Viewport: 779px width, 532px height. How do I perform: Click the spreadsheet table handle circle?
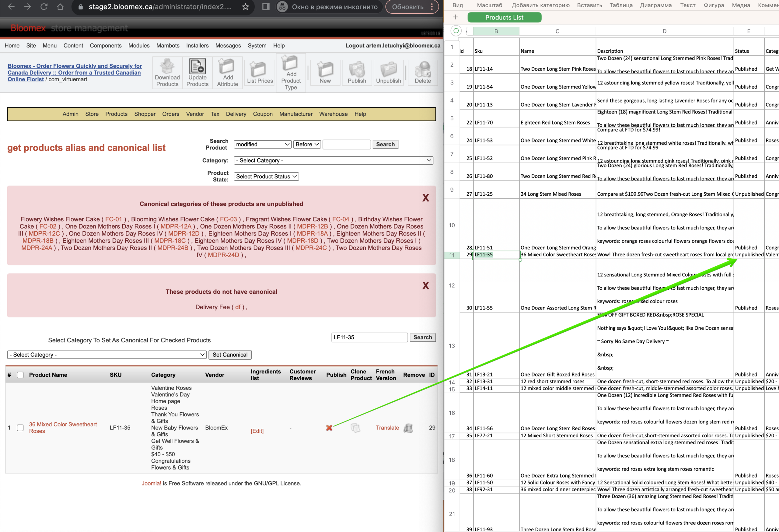tap(456, 31)
